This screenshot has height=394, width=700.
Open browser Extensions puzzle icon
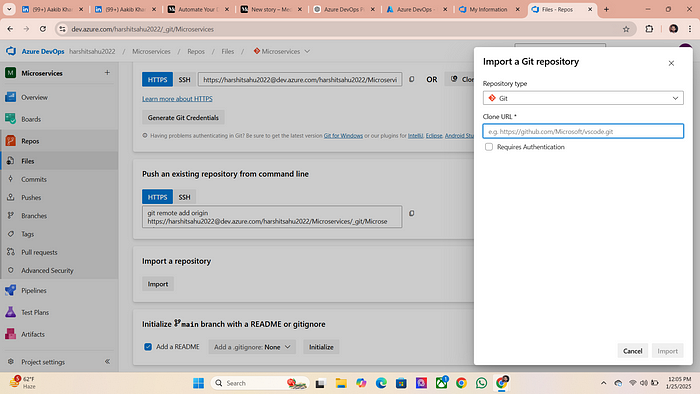649,29
